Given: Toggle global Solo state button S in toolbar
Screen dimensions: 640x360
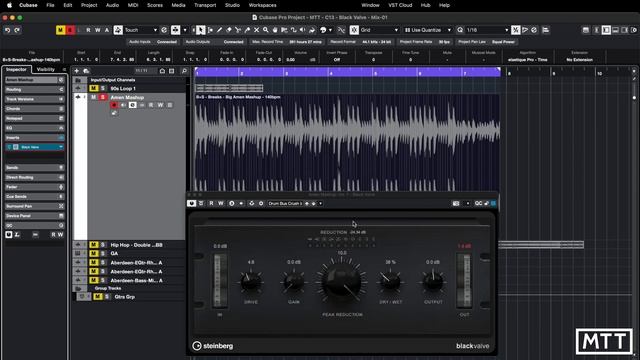Looking at the screenshot, I should [70, 30].
